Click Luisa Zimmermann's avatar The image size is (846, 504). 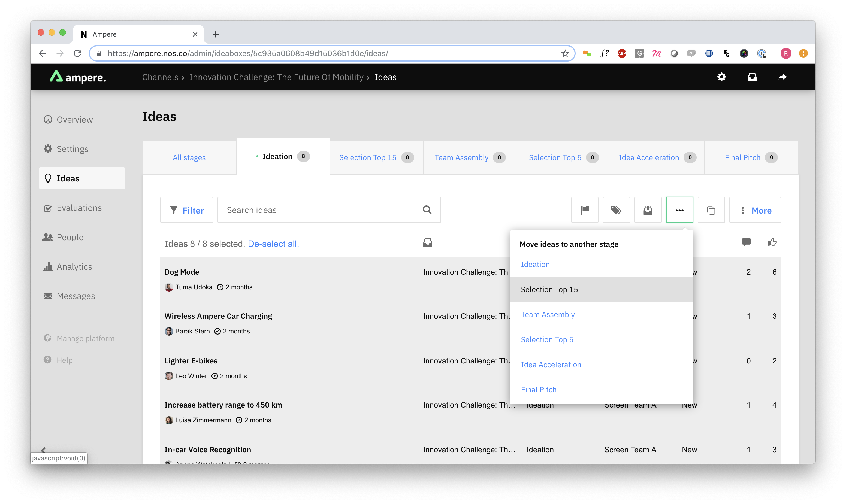pos(169,420)
